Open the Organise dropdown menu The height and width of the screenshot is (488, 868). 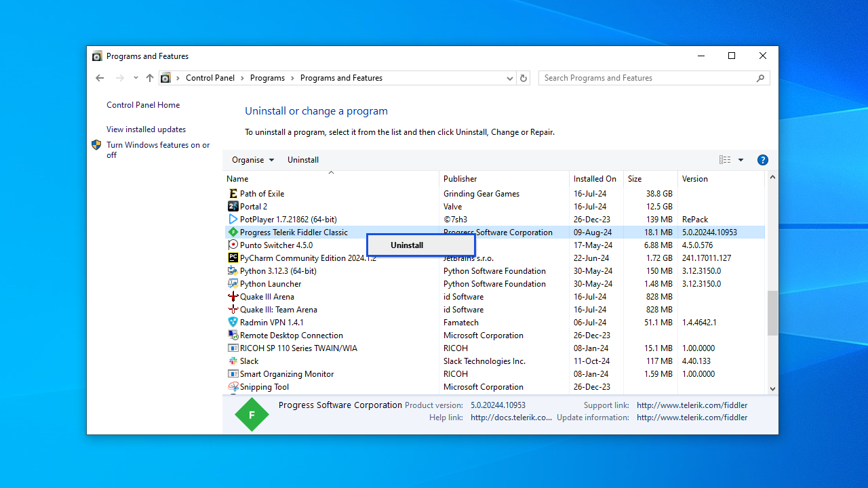pos(253,160)
